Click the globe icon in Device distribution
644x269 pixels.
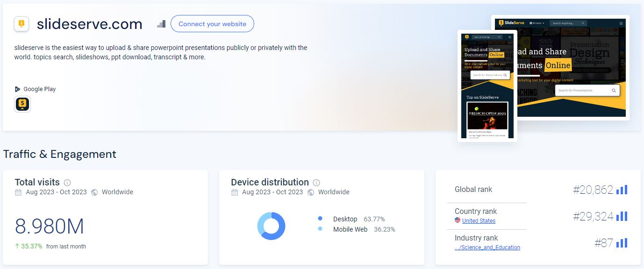(311, 192)
